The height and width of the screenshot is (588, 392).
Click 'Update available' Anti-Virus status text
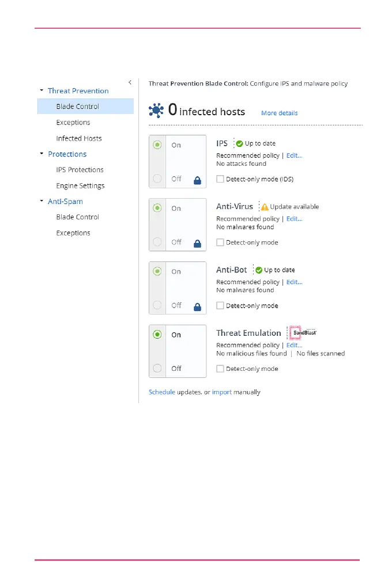pos(295,207)
